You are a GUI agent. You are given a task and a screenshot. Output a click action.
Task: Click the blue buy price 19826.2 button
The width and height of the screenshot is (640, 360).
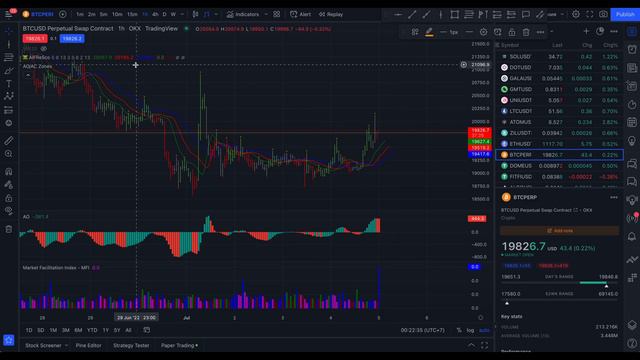tap(72, 39)
